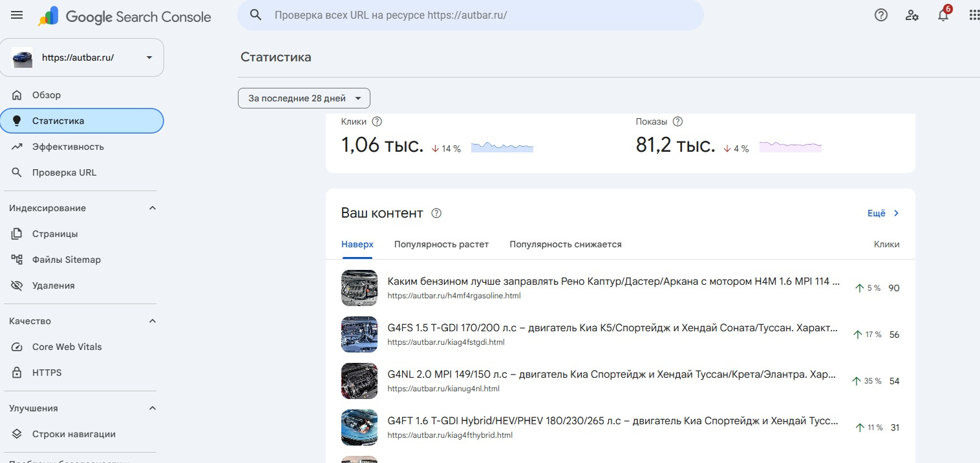Open the h4mf4rgasoline.html URL link
Viewport: 980px width, 463px height.
coord(454,296)
